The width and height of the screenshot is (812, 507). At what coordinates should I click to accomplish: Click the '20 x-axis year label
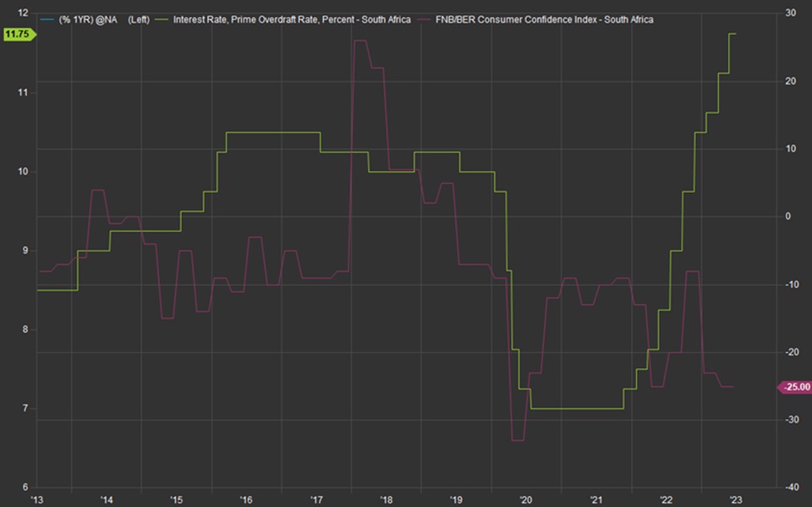[524, 499]
